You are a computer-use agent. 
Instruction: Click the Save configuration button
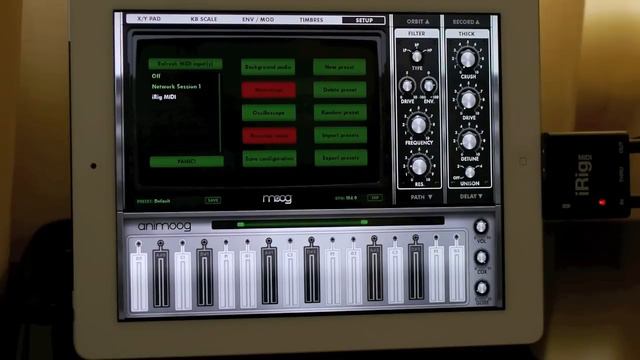pos(269,158)
